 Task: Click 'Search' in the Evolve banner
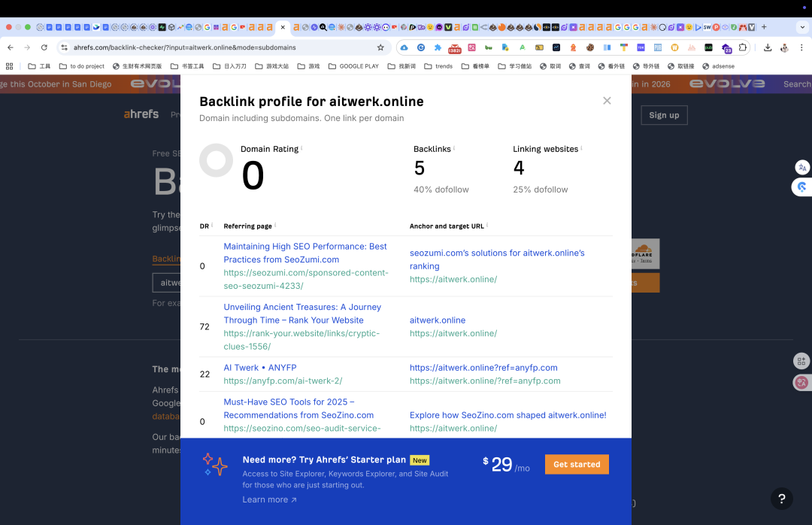[x=796, y=84]
